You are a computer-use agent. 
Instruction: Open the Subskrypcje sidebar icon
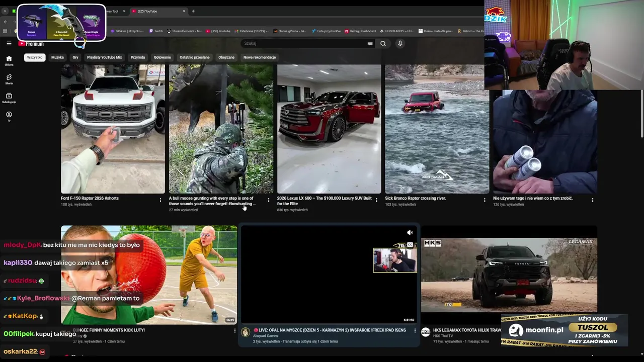[9, 98]
